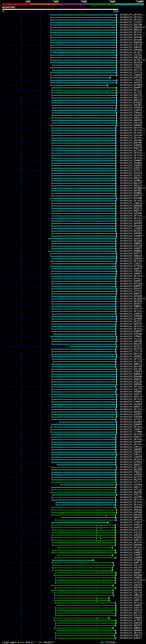Select label UniRef100_B6AHF5
This screenshot has height=644, width=146.
click(131, 88)
